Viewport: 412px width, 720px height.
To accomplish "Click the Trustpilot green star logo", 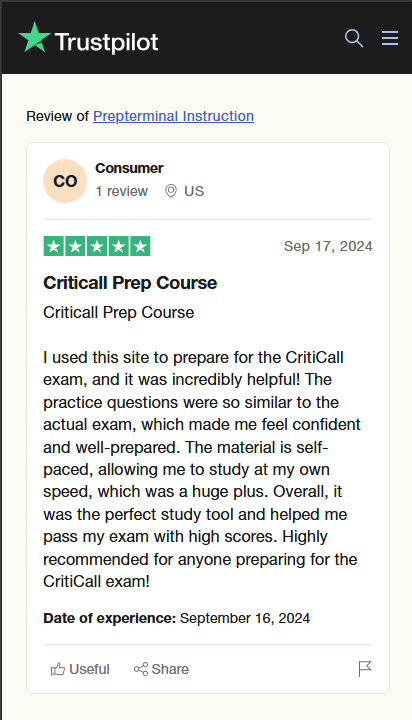I will point(34,37).
